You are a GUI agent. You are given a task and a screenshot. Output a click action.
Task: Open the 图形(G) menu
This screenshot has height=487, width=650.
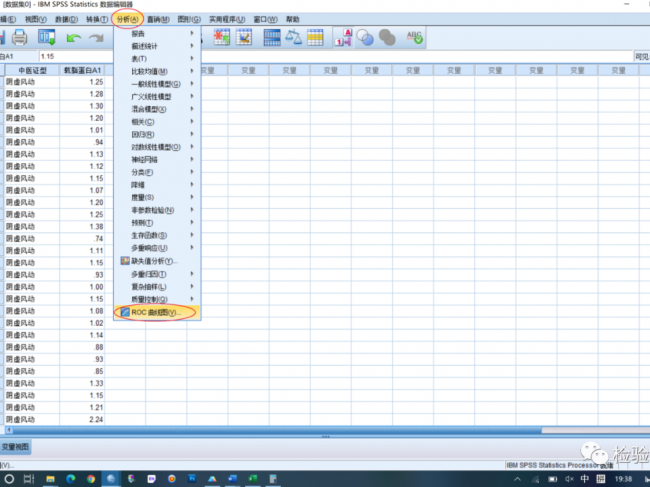[189, 19]
